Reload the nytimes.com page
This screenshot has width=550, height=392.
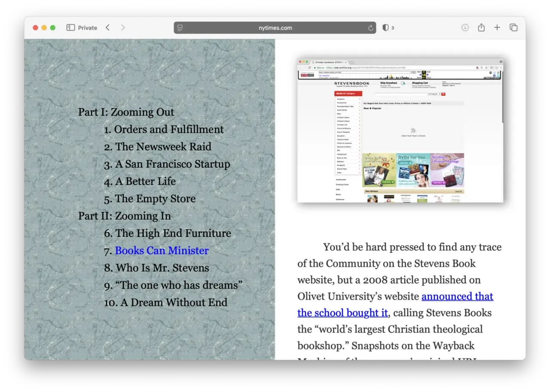pyautogui.click(x=370, y=28)
